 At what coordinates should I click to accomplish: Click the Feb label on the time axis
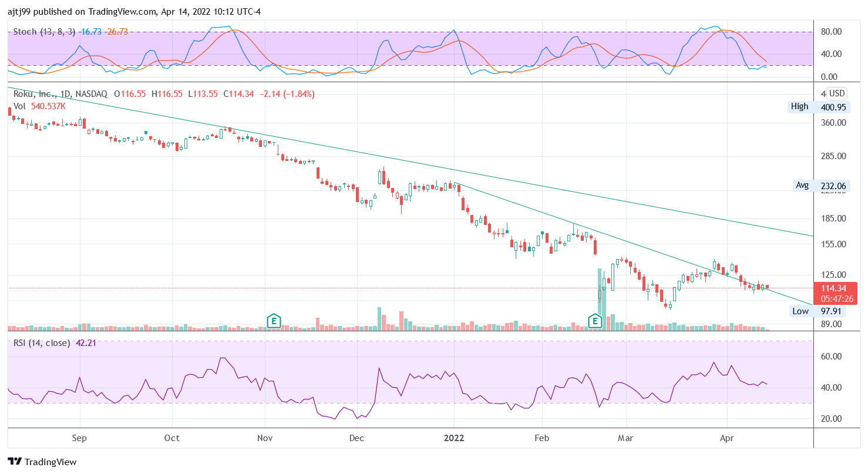click(542, 438)
